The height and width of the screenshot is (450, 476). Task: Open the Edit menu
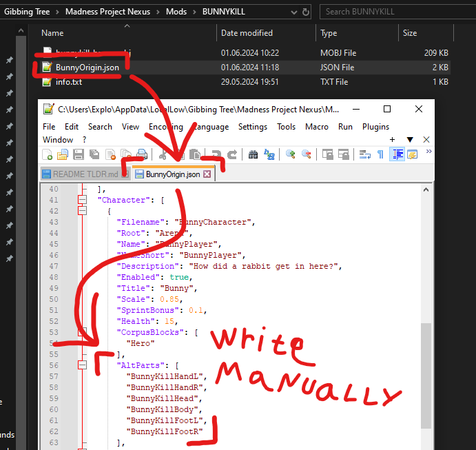coord(72,127)
